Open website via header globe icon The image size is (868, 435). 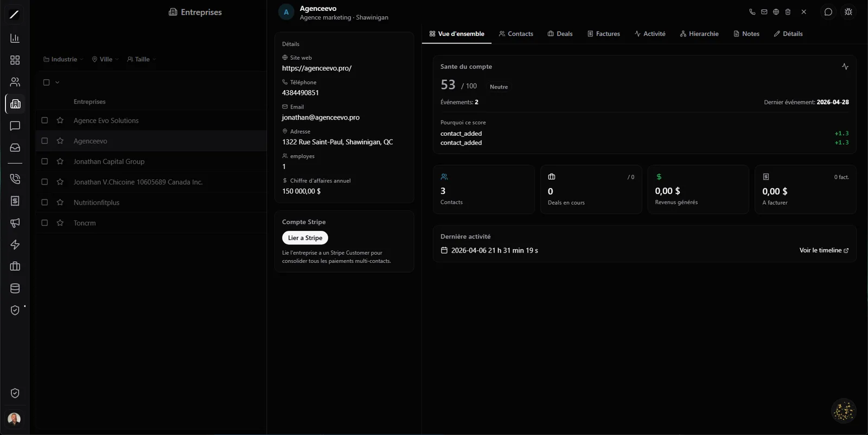pyautogui.click(x=776, y=12)
